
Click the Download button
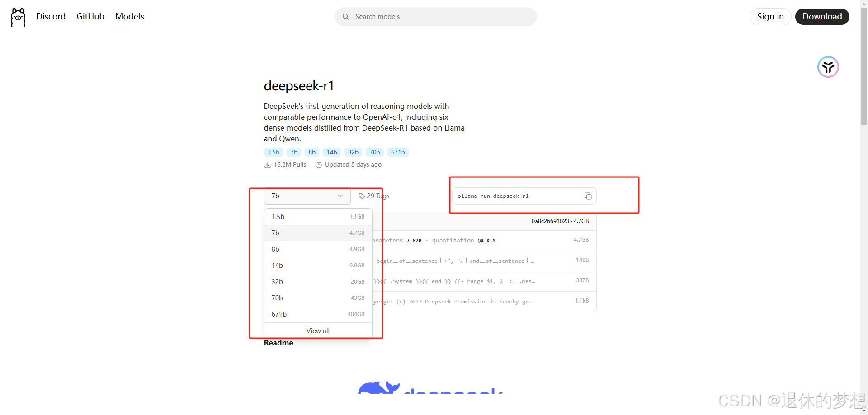(822, 17)
